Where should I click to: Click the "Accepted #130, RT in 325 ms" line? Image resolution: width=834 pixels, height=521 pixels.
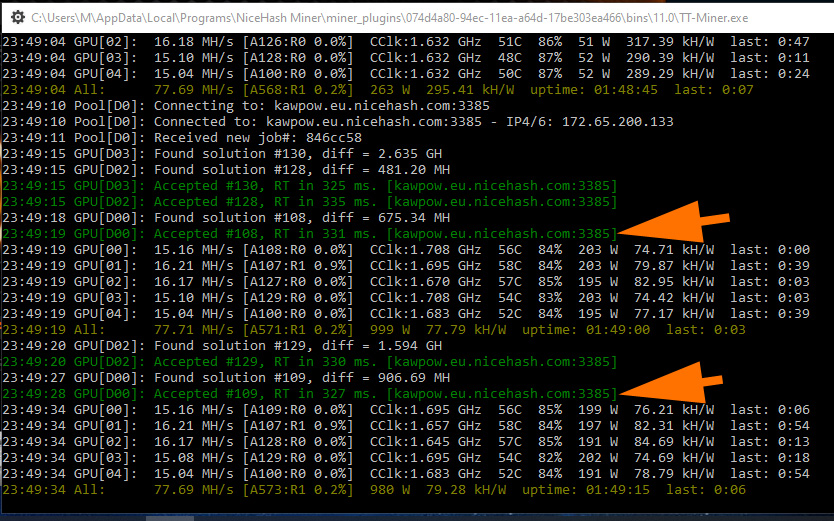[x=310, y=186]
